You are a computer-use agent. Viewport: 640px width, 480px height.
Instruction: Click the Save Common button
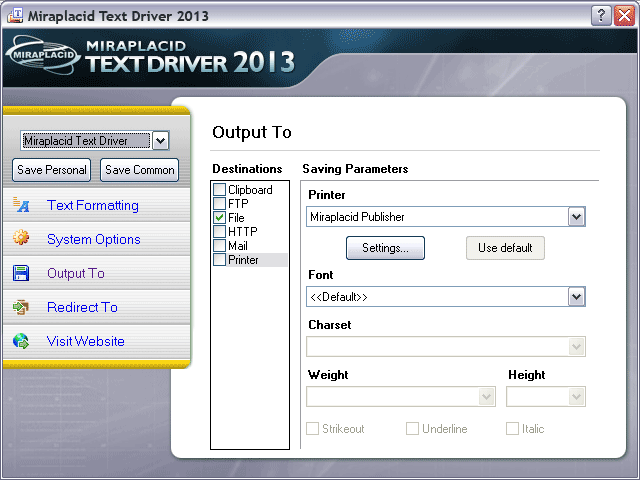pyautogui.click(x=140, y=170)
